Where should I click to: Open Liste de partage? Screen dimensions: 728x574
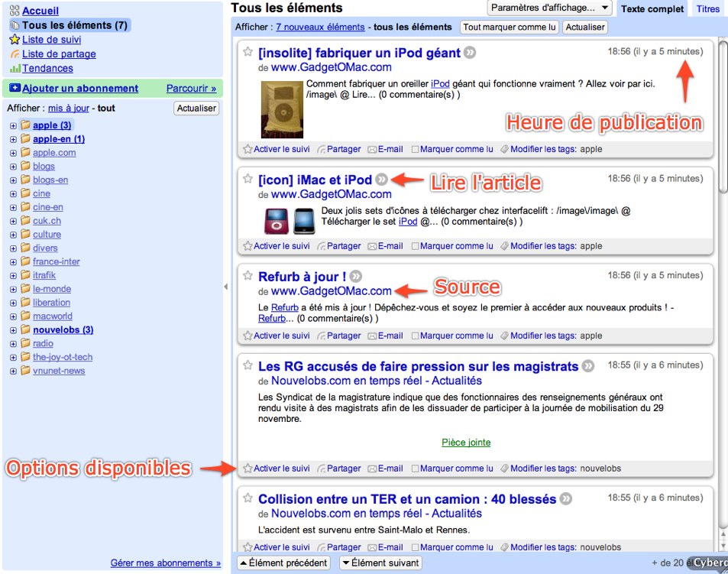pos(59,54)
